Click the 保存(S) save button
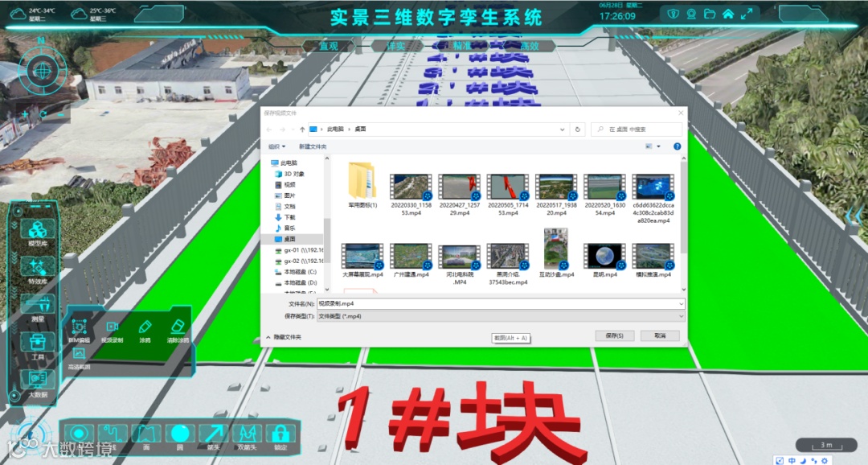Viewport: 868px width, 465px height. pyautogui.click(x=615, y=335)
